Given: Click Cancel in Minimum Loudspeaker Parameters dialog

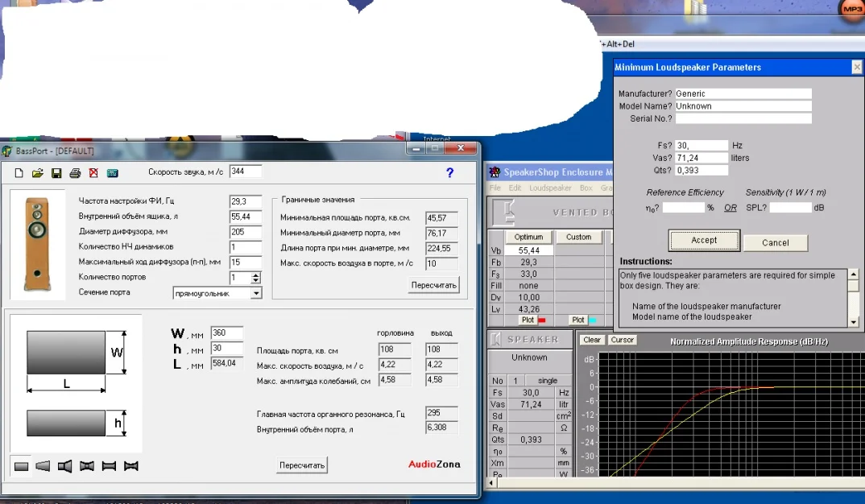Looking at the screenshot, I should pyautogui.click(x=775, y=242).
